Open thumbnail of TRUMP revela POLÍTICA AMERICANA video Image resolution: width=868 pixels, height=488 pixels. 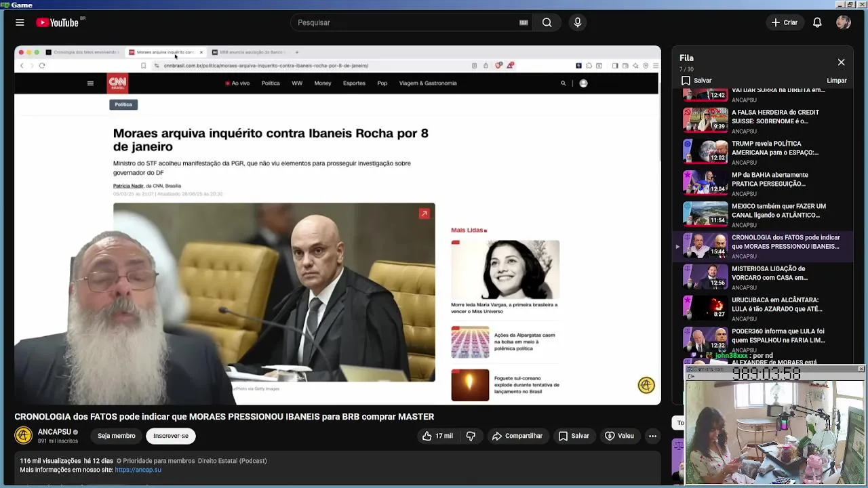point(705,152)
